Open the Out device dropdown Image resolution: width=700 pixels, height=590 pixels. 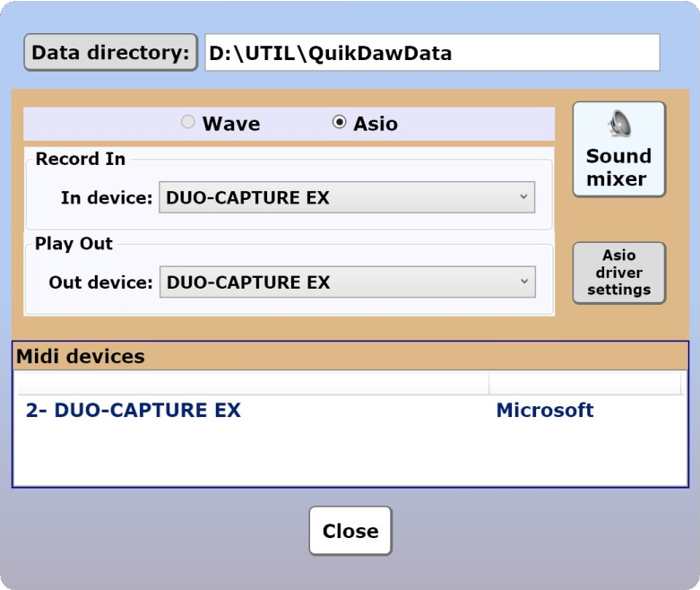point(348,282)
